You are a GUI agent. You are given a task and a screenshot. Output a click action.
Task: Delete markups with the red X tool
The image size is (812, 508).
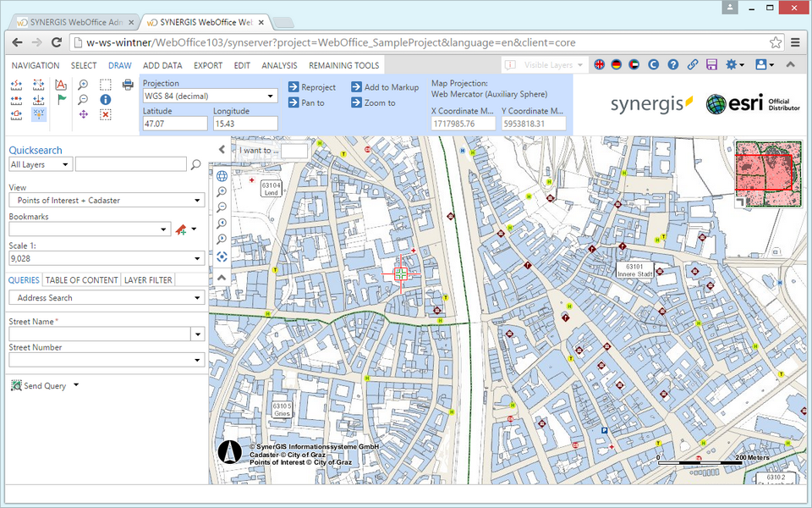coord(105,113)
